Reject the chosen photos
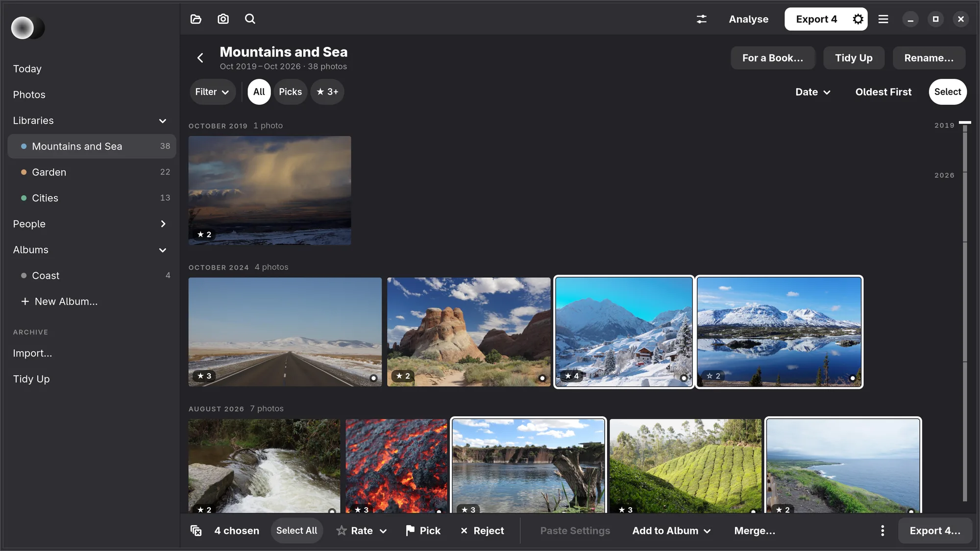Viewport: 980px width, 551px height. (482, 530)
